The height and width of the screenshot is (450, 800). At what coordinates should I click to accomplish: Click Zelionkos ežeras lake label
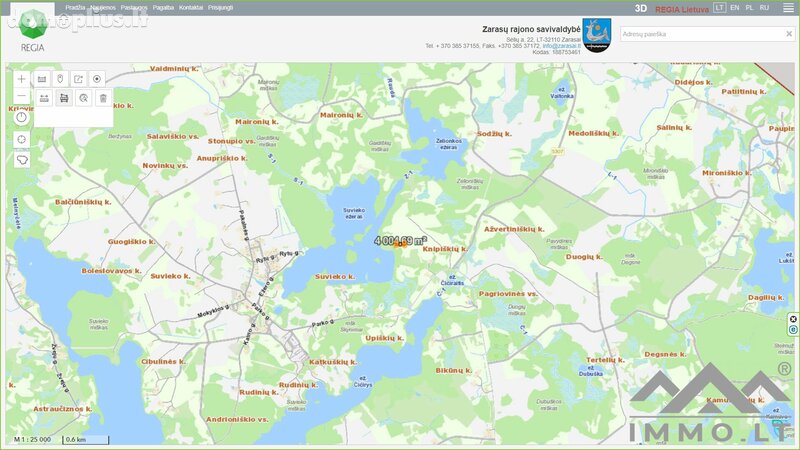point(449,144)
